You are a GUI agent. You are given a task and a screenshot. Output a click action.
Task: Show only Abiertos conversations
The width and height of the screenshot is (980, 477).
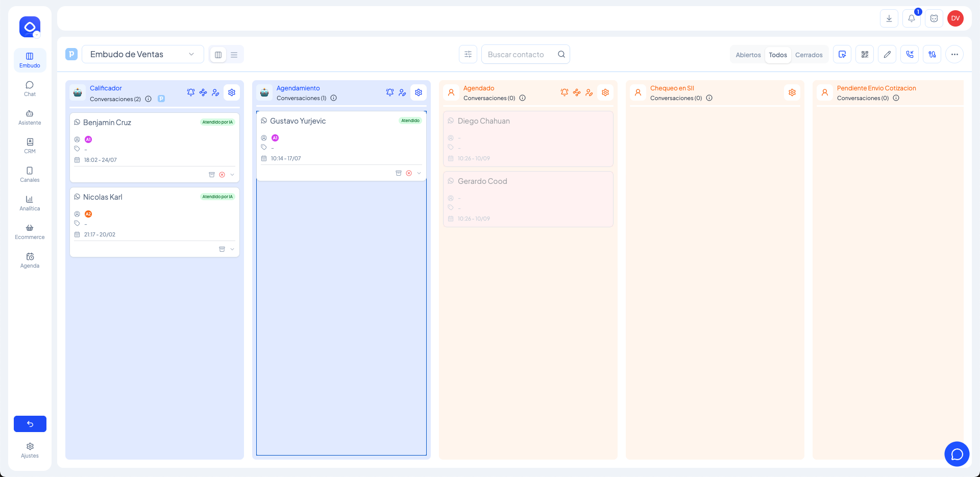pyautogui.click(x=748, y=55)
